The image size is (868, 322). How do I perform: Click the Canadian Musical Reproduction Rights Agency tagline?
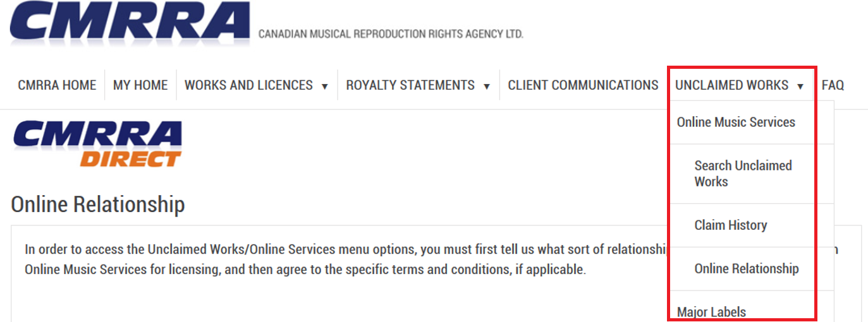tap(391, 34)
